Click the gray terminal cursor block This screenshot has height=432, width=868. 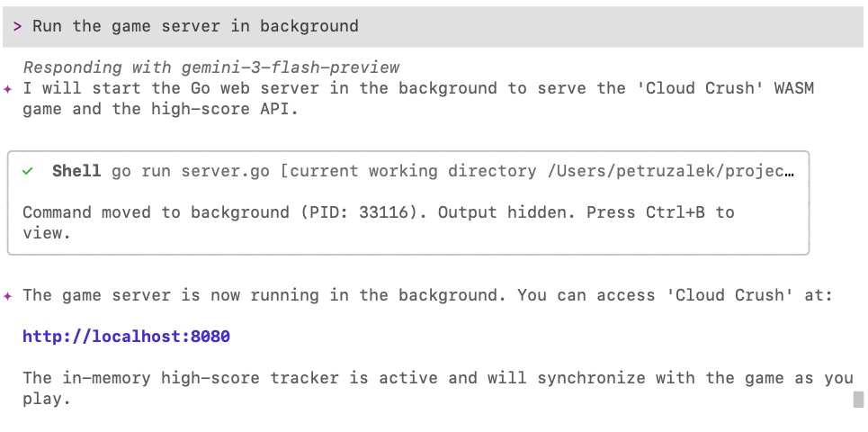(x=858, y=399)
